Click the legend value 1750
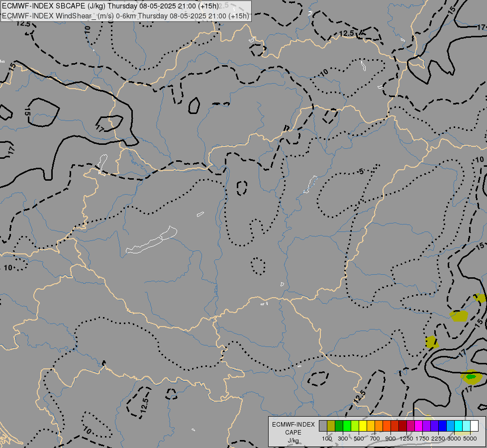 pos(422,439)
